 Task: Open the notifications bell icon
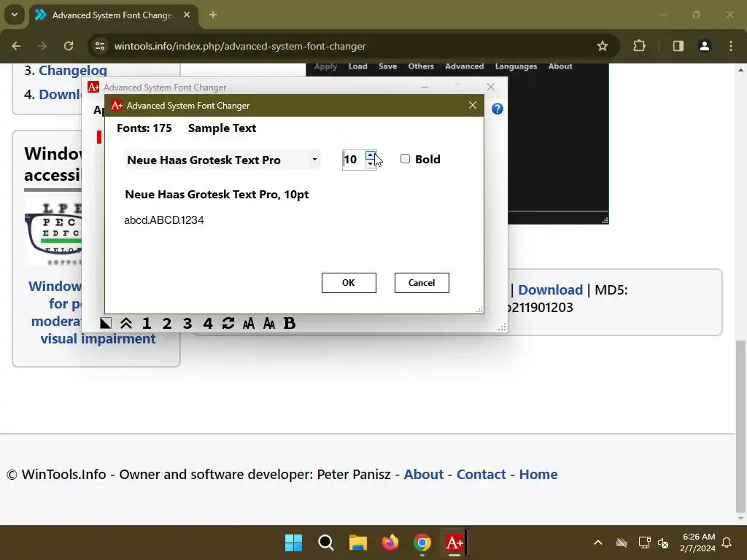727,542
